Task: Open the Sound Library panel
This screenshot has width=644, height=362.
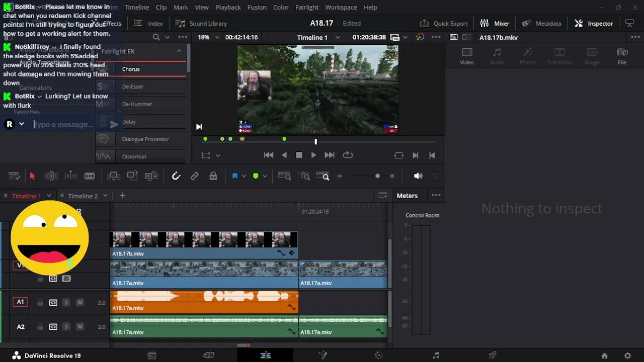Action: click(x=201, y=24)
